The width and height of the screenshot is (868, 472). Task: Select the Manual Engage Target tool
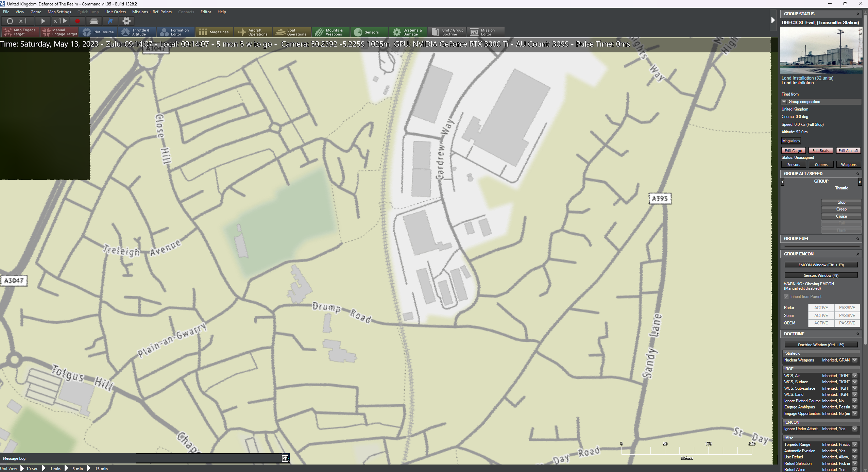59,32
